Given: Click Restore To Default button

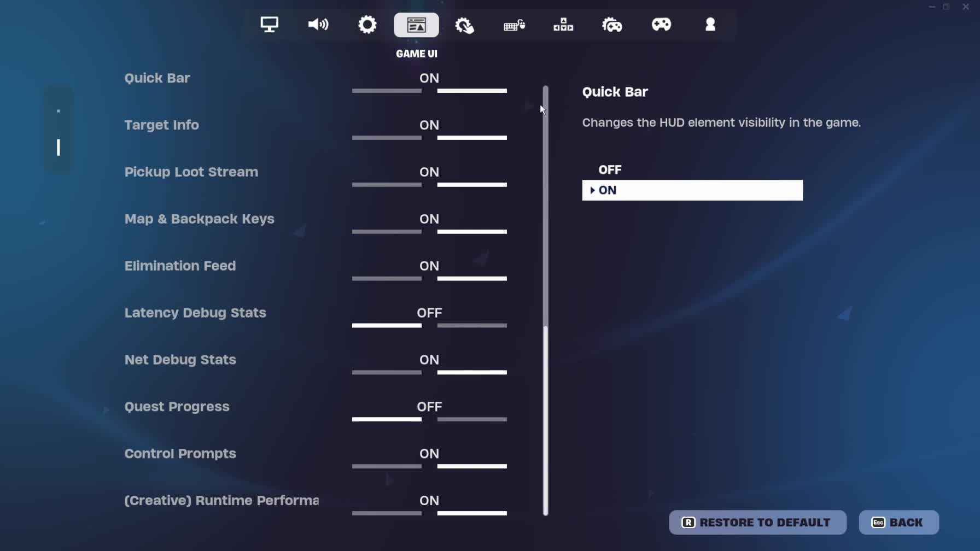Looking at the screenshot, I should (x=757, y=523).
